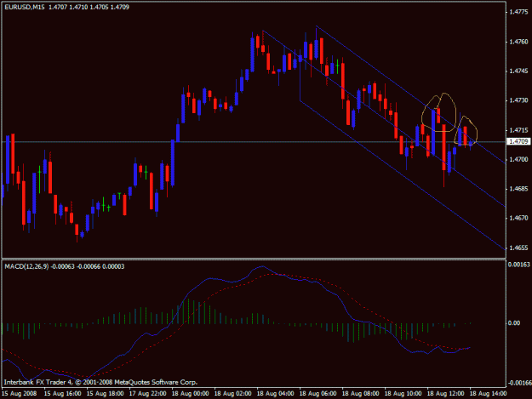
Task: Click the 1.4685 price axis label
Action: click(x=518, y=189)
